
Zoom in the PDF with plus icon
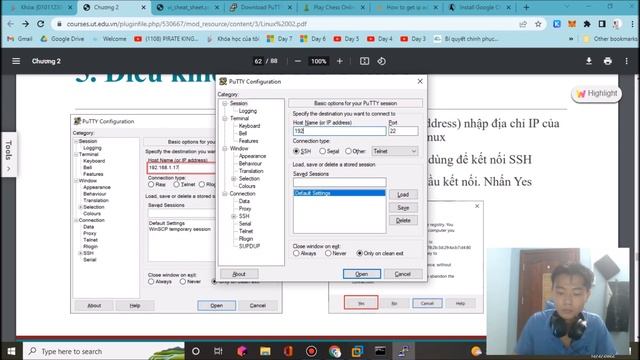pyautogui.click(x=340, y=61)
